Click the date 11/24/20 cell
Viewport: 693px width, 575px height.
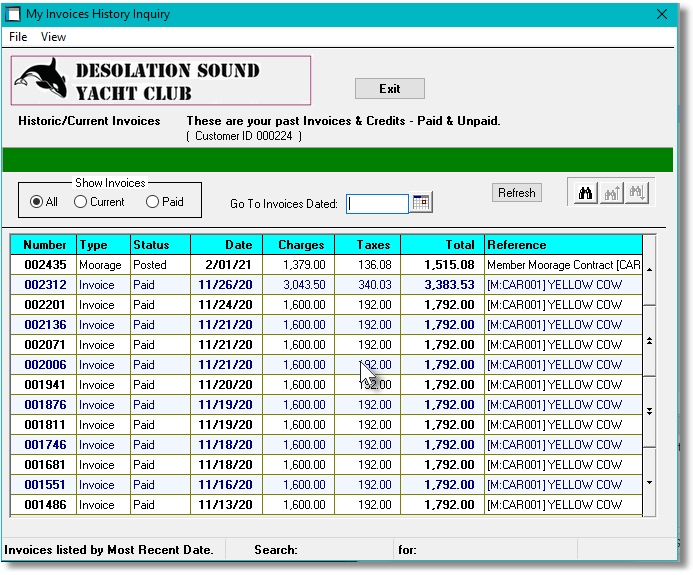click(225, 305)
